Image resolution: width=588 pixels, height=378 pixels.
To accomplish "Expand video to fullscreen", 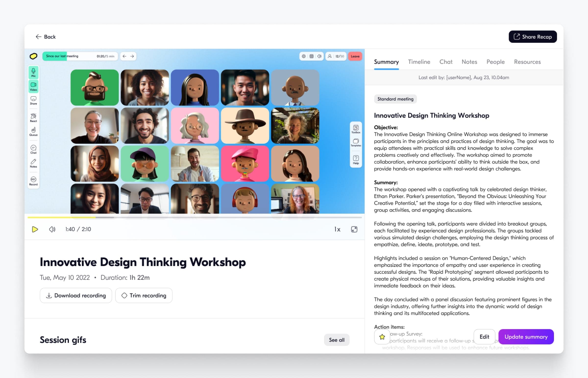I will click(354, 229).
